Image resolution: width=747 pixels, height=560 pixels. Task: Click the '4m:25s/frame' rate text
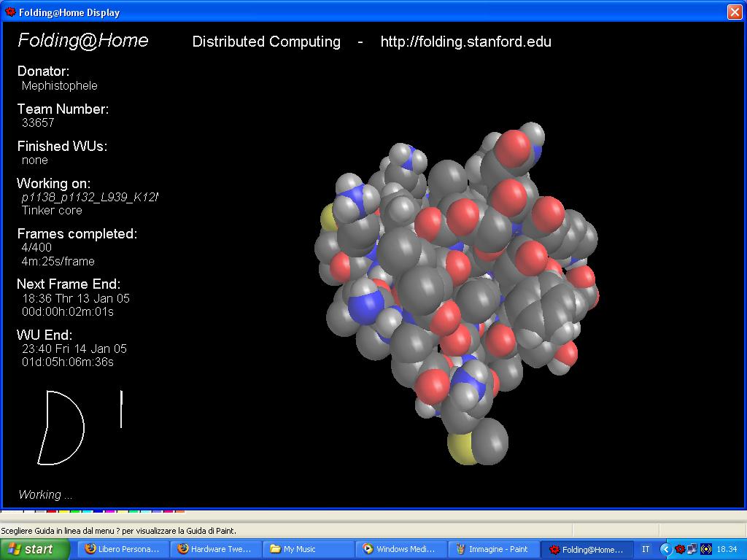point(58,261)
